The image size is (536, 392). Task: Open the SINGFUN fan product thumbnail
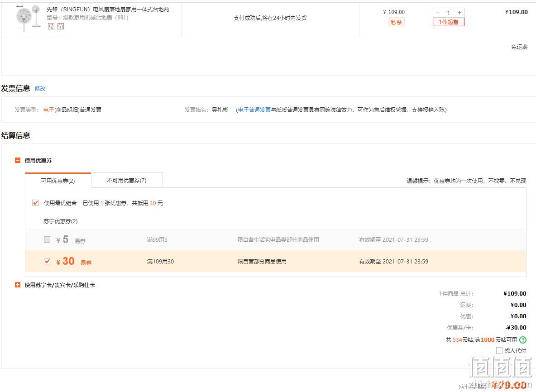(x=29, y=18)
